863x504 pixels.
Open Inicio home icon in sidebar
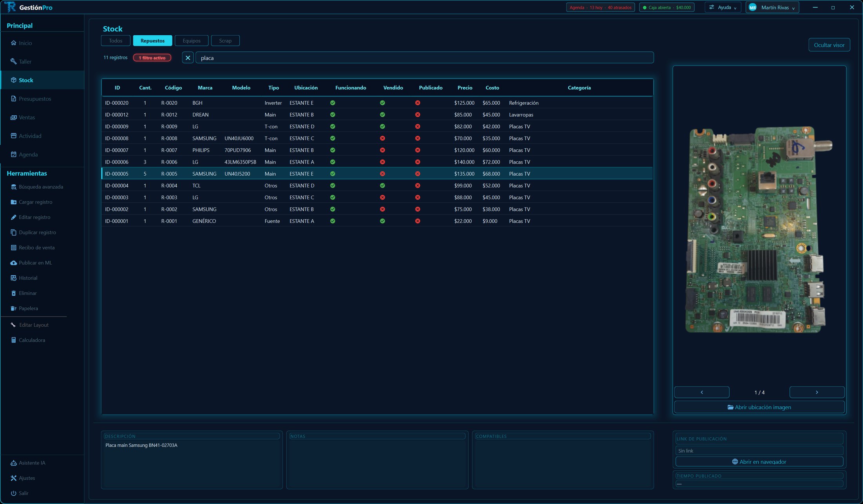(13, 43)
